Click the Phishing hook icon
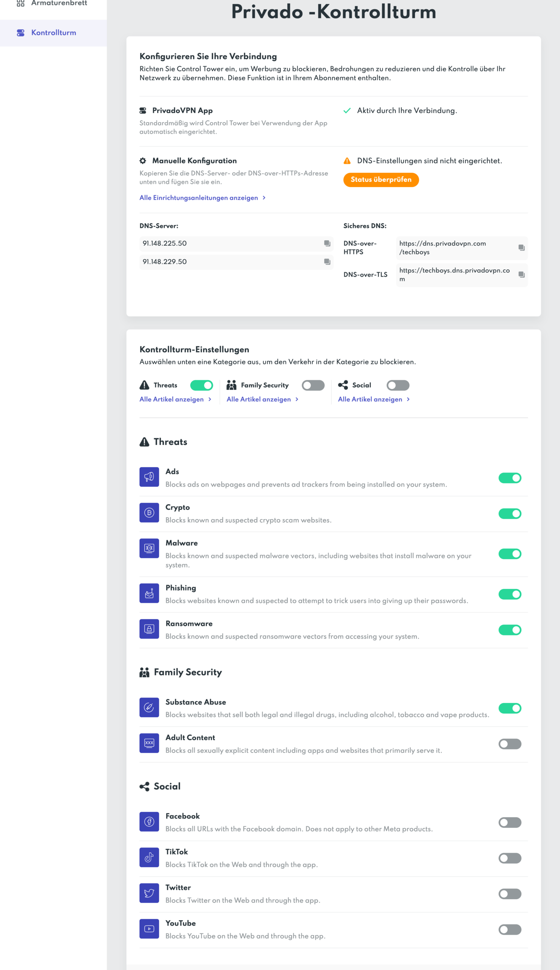The image size is (560, 970). [149, 593]
